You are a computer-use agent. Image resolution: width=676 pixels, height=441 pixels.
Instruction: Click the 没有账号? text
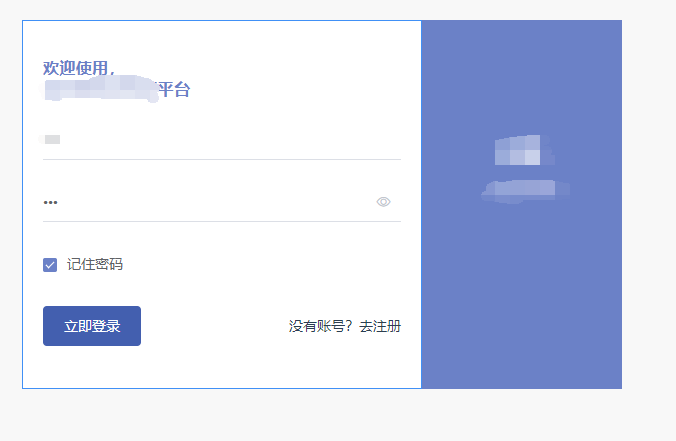point(321,326)
